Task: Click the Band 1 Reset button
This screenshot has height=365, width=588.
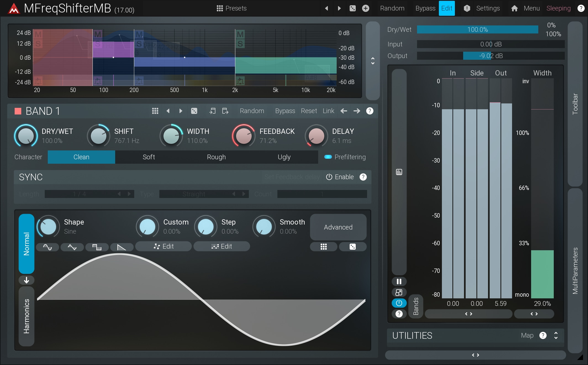Action: coord(309,111)
